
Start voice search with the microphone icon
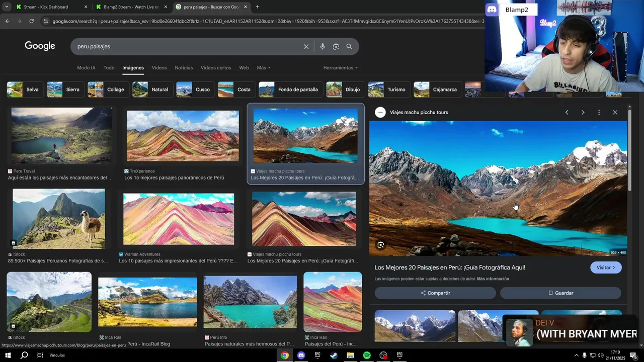323,46
